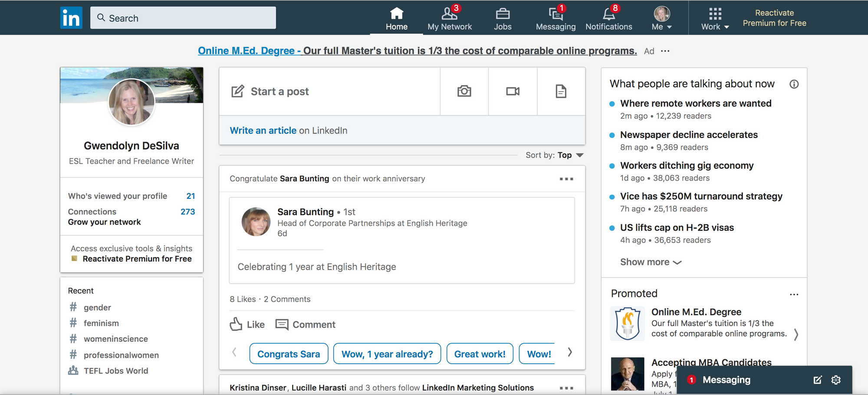Attach a document with the document icon
Screen dimensions: 868x395
561,91
